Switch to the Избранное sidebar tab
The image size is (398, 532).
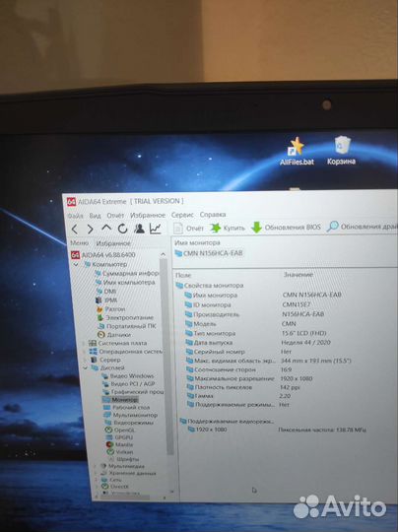pos(113,243)
